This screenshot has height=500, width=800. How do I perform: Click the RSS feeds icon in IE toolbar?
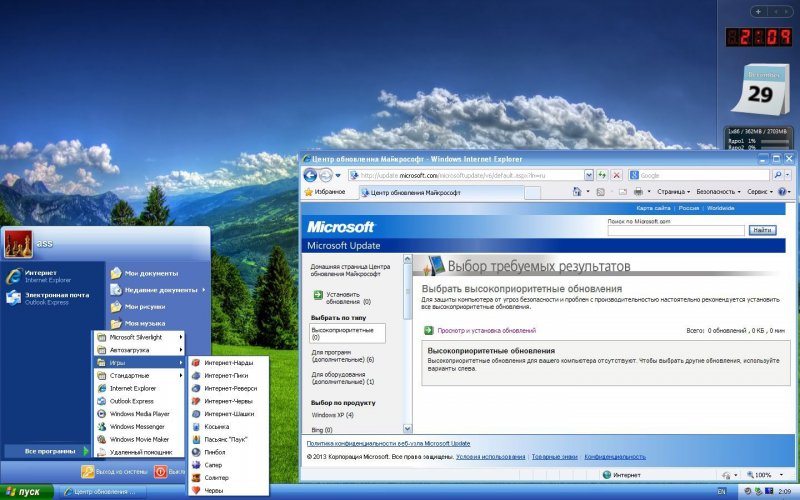coord(601,192)
